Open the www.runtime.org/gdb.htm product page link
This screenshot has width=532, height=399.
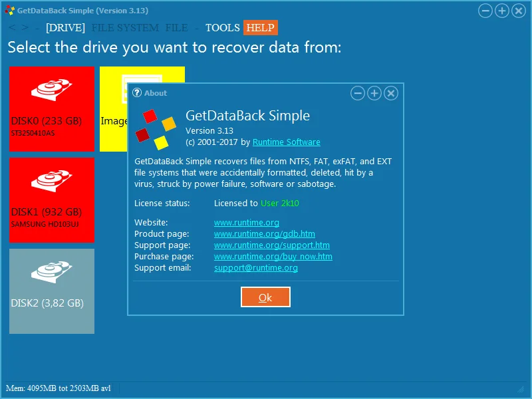(264, 234)
